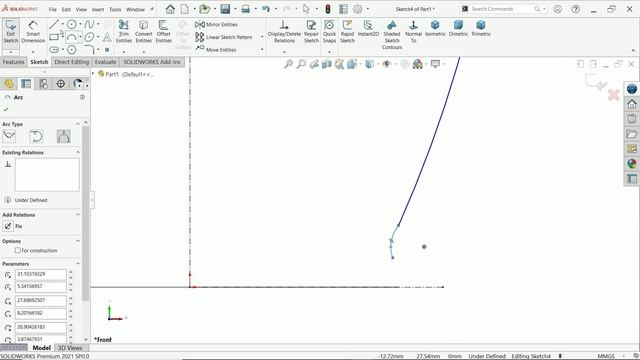Image resolution: width=640 pixels, height=360 pixels.
Task: Collapse the Existing Relations section
Action: (78, 152)
